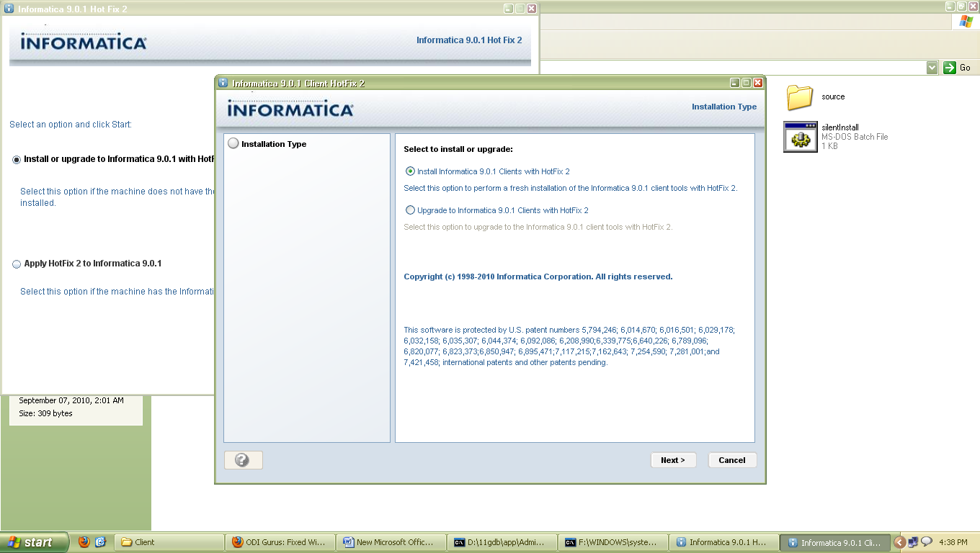Image resolution: width=980 pixels, height=553 pixels.
Task: Click the source folder name
Action: click(x=833, y=96)
